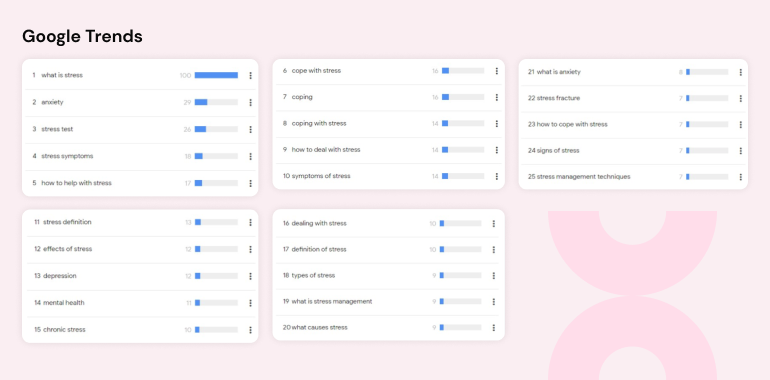Open the three-dot menu for 'dealing with stress'
This screenshot has height=380, width=770.
tap(494, 223)
